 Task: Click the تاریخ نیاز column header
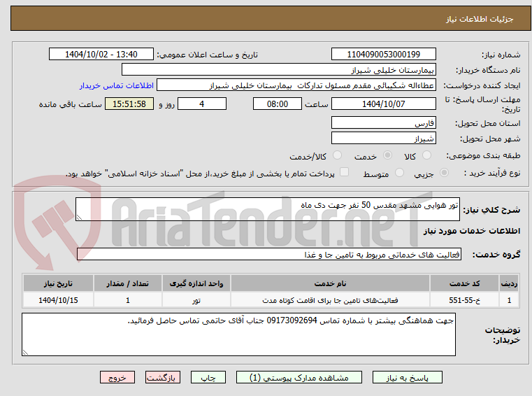click(58, 283)
